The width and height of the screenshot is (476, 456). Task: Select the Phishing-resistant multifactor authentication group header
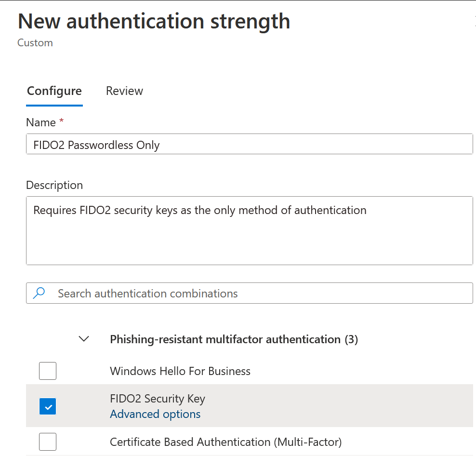tap(234, 339)
